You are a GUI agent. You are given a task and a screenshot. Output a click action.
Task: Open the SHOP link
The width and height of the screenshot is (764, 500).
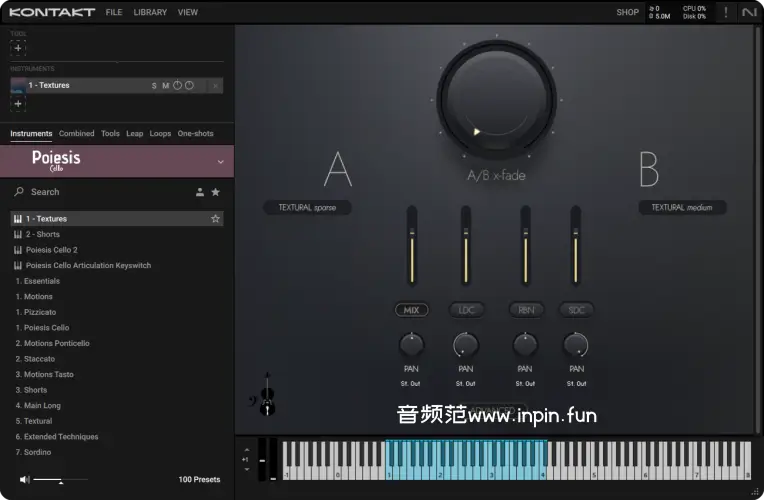[x=627, y=13]
